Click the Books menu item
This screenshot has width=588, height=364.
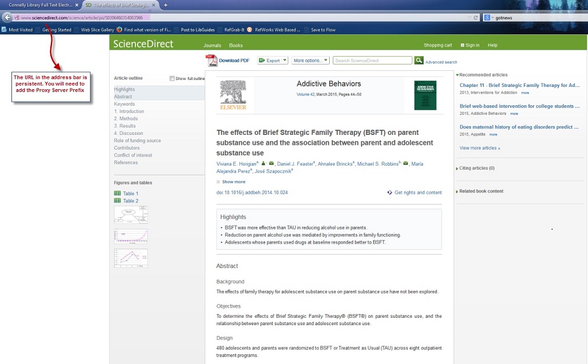(236, 45)
